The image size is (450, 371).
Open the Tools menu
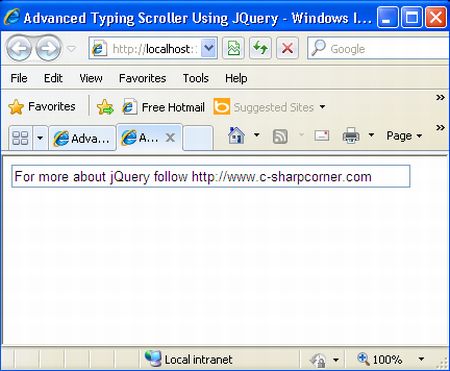[x=196, y=78]
